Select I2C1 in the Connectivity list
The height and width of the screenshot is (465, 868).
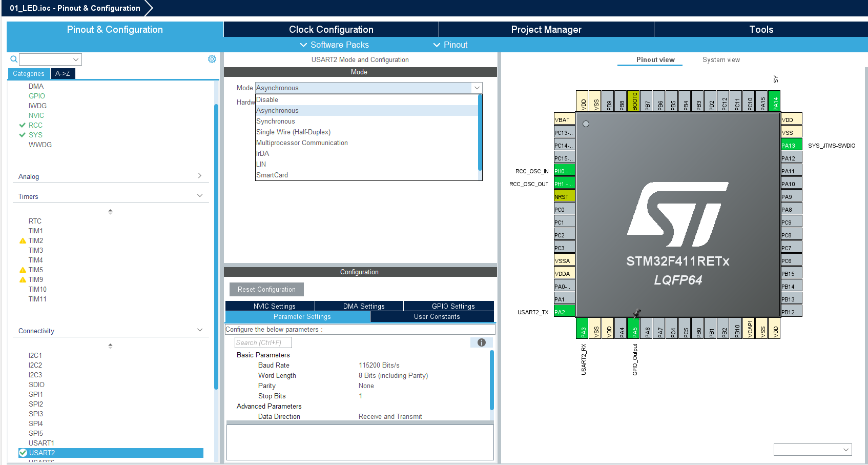pos(35,355)
